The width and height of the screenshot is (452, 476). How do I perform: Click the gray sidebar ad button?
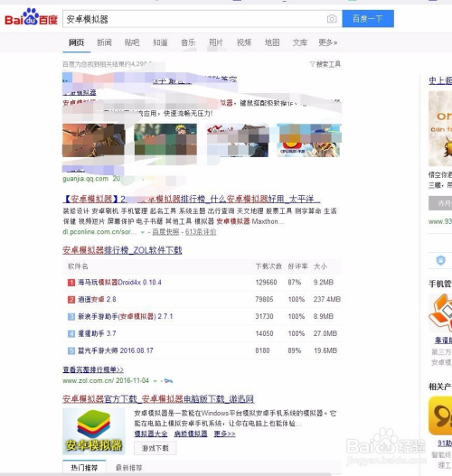(440, 203)
